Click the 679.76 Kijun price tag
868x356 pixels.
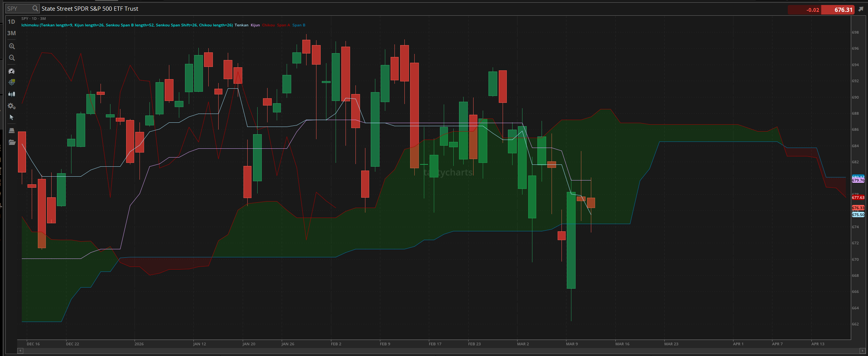[858, 180]
